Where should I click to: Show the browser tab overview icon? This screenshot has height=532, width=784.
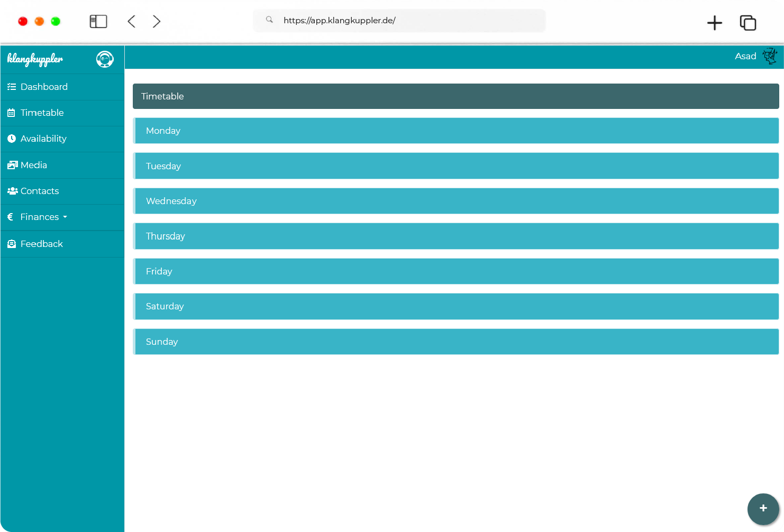click(747, 23)
